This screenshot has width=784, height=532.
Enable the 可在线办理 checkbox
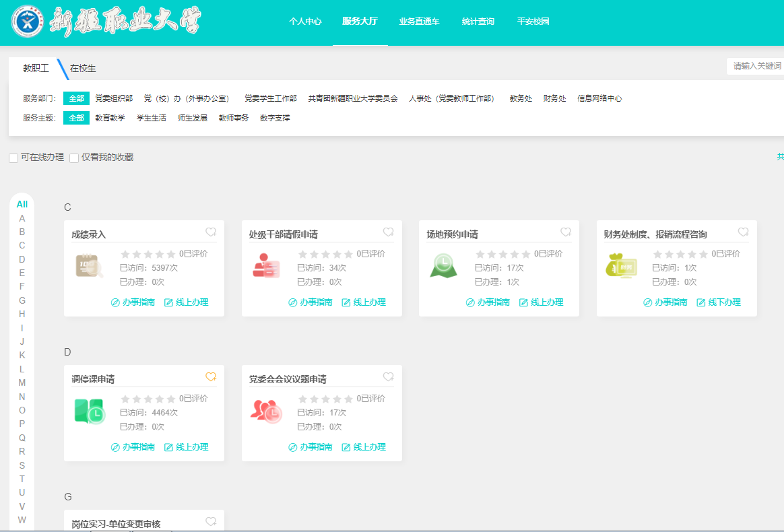(x=13, y=158)
